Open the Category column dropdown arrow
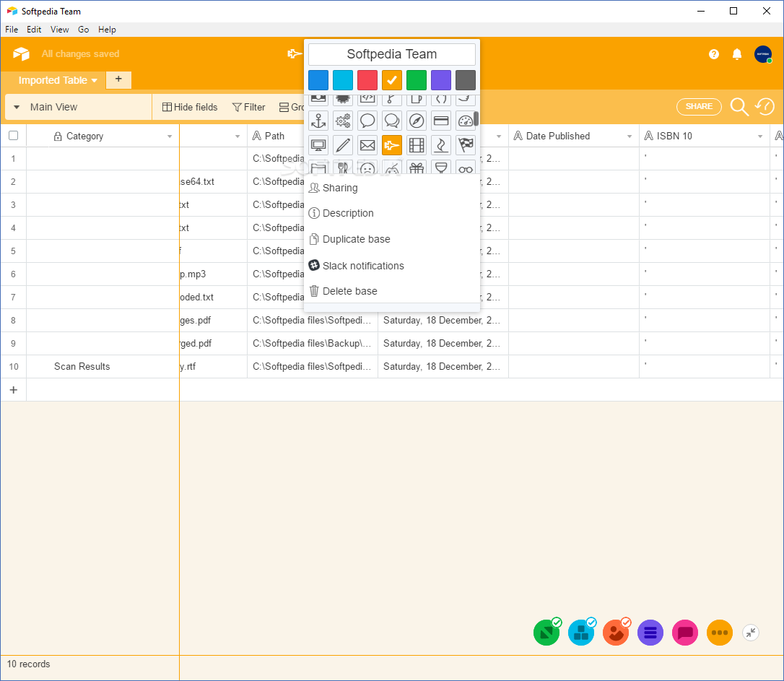The image size is (784, 681). [170, 136]
